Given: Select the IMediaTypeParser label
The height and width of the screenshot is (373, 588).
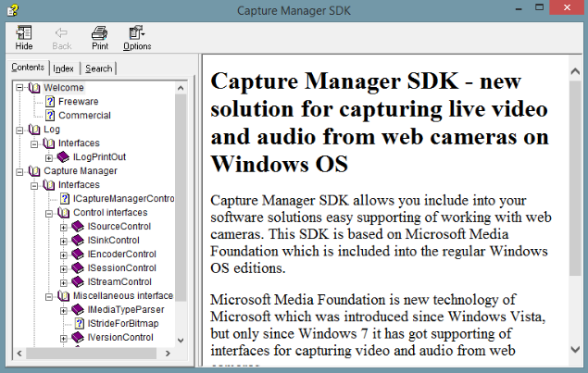Looking at the screenshot, I should tap(126, 310).
